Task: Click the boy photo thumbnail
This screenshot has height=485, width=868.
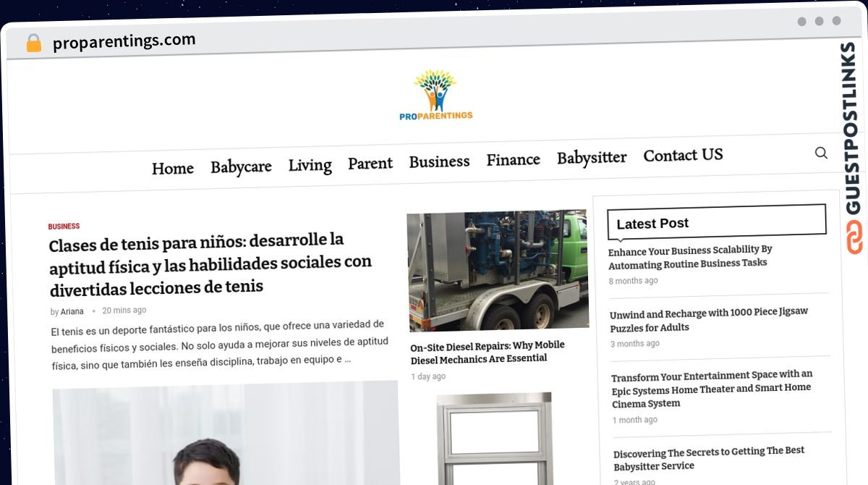Action: [226, 433]
